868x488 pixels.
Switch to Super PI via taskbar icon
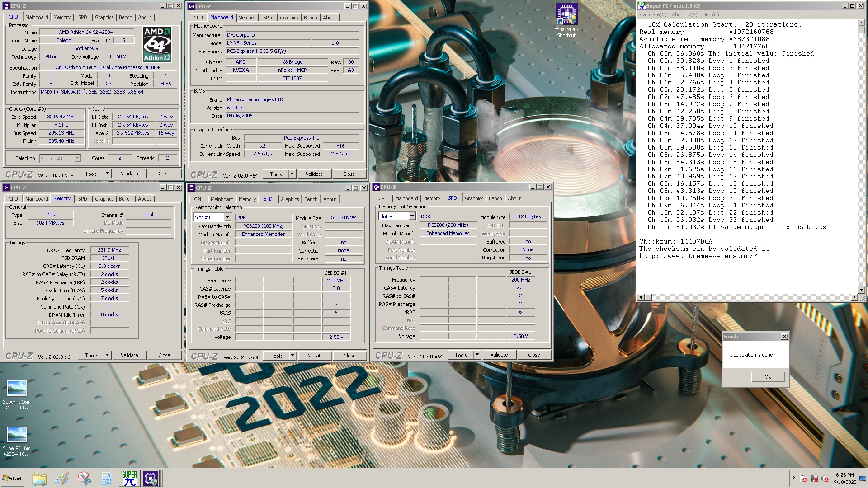tap(129, 479)
